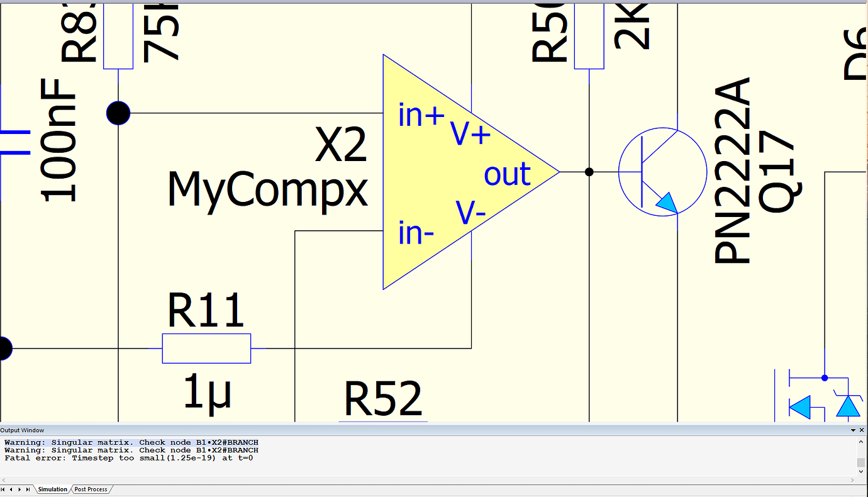Switch to the Post Process tab
Image resolution: width=868 pixels, height=497 pixels.
click(x=91, y=489)
